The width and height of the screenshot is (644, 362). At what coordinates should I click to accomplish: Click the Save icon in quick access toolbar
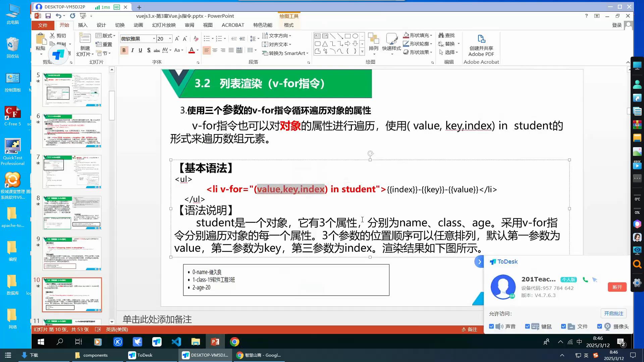(x=48, y=16)
